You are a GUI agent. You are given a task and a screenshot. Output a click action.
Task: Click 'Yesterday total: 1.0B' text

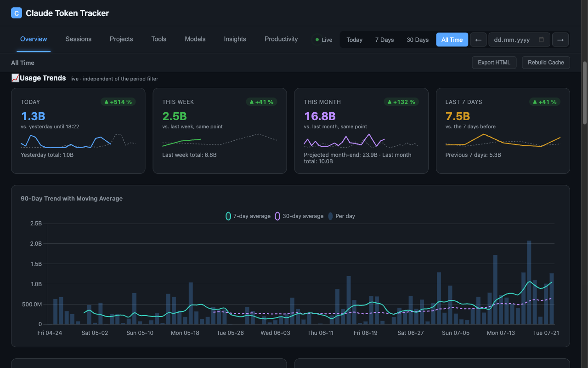47,155
